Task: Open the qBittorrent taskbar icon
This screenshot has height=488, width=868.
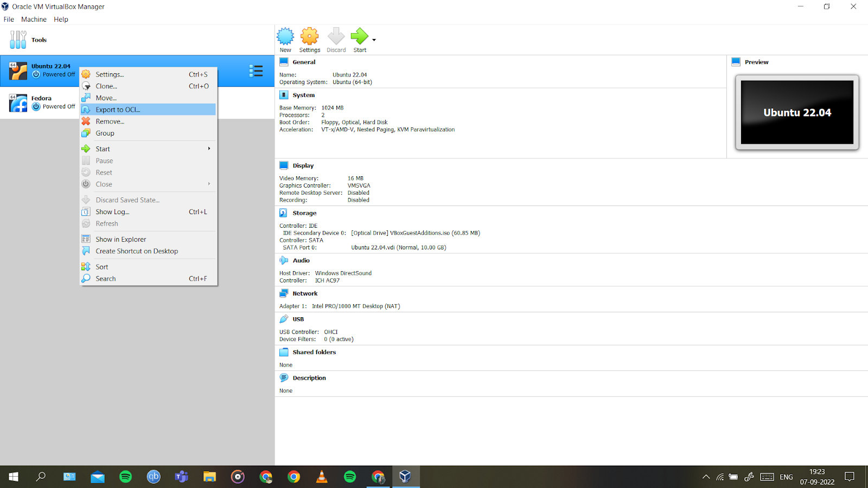Action: click(x=154, y=477)
